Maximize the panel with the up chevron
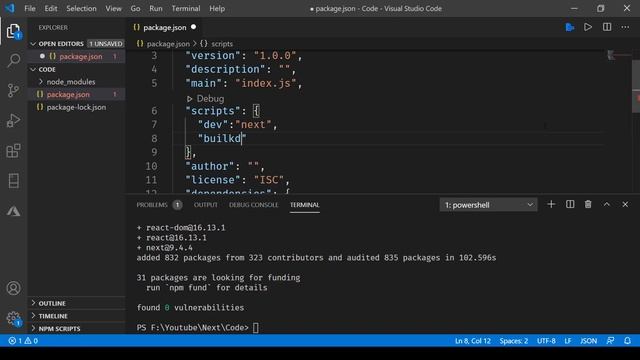640x360 pixels. point(607,204)
